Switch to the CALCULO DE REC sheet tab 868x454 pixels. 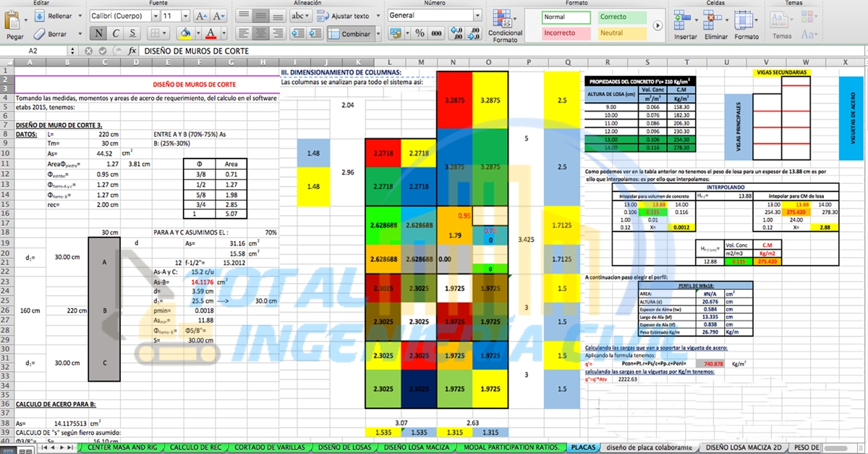tap(197, 447)
